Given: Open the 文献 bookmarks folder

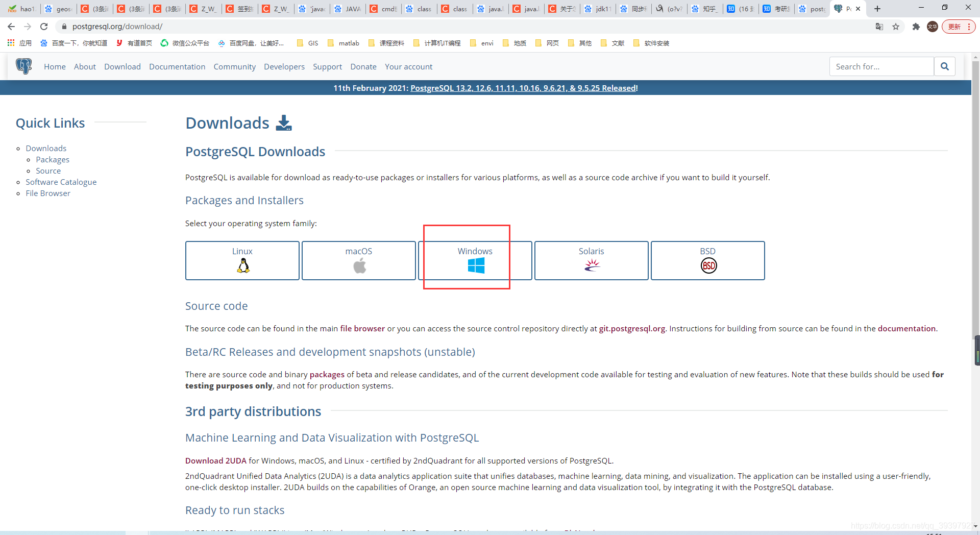Looking at the screenshot, I should [612, 43].
